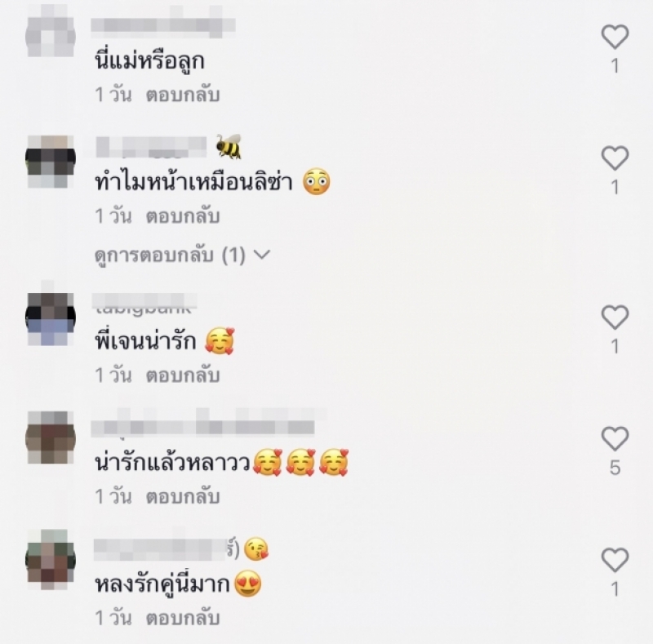Tap ตอบกลับ under "น่ารักแล้วหลาวว"
The width and height of the screenshot is (653, 644).
182,496
